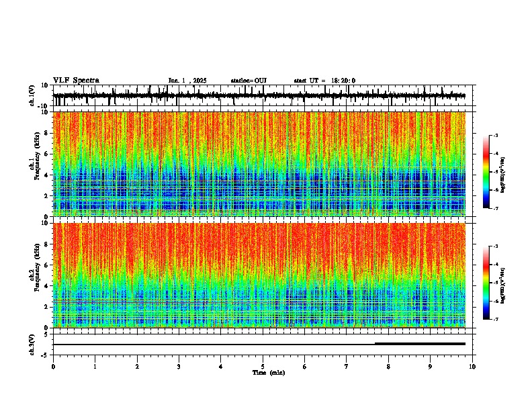Screen dimensions: 532x411
Task: Click the "8" time axis tick label
Action: point(388,367)
